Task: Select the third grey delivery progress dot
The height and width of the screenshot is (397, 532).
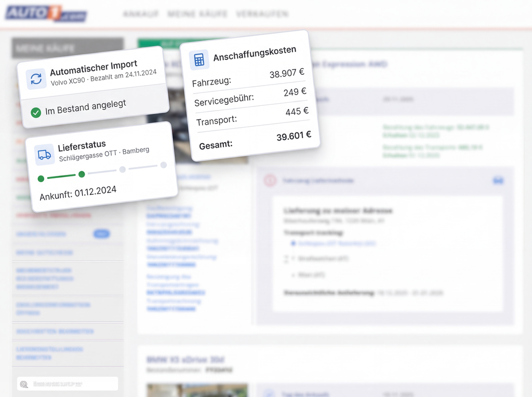Action: coord(123,169)
